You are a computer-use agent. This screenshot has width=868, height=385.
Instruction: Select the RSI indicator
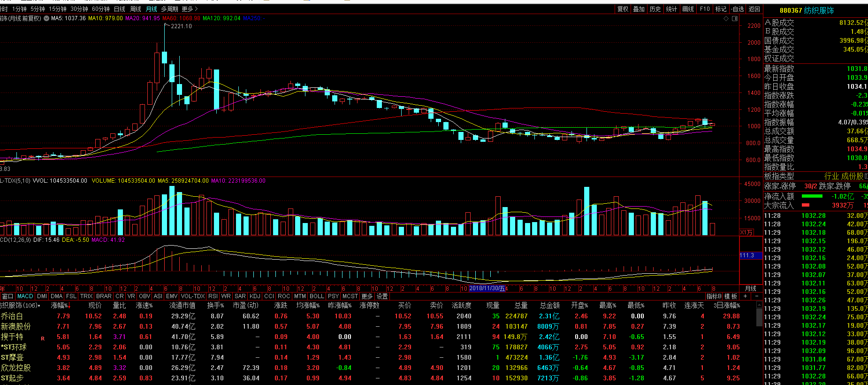(213, 296)
